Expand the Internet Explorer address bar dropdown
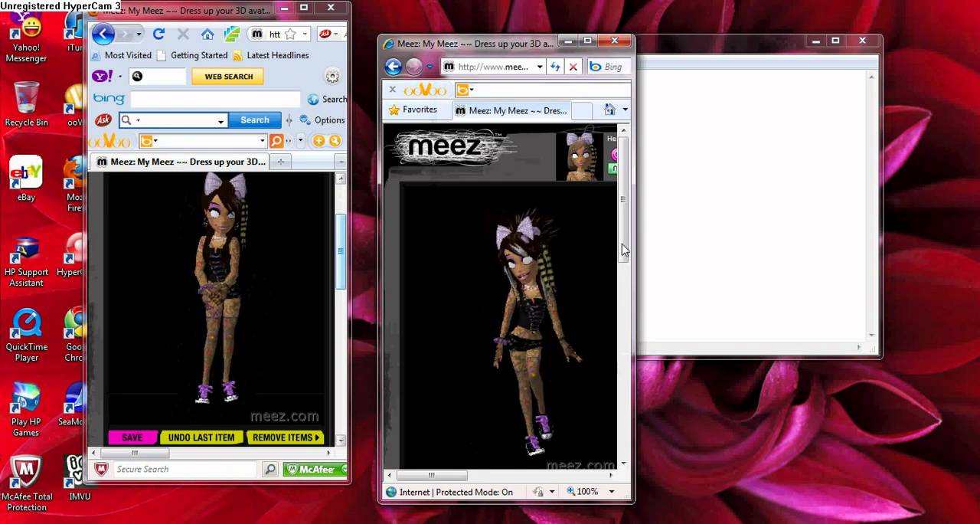Screen dimensions: 980x524 click(x=539, y=67)
